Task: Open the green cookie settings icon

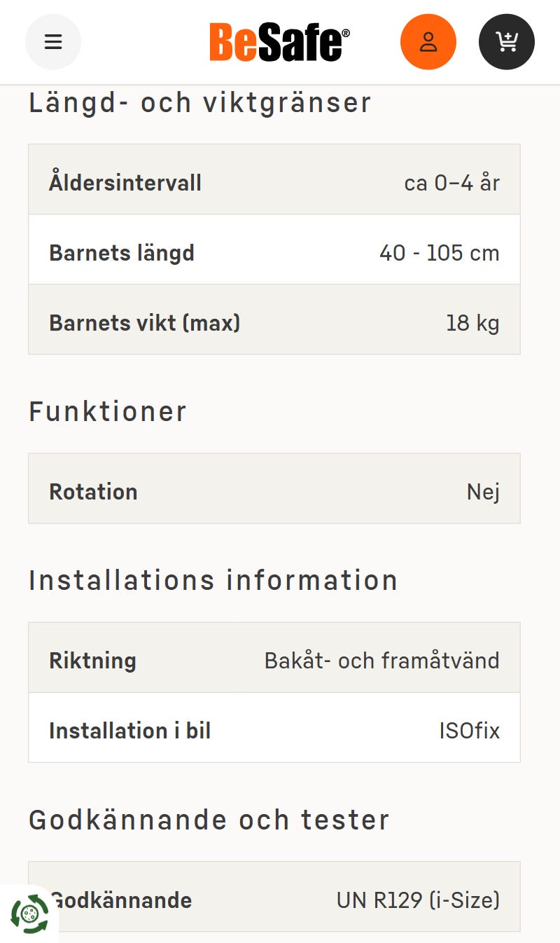Action: (x=29, y=914)
